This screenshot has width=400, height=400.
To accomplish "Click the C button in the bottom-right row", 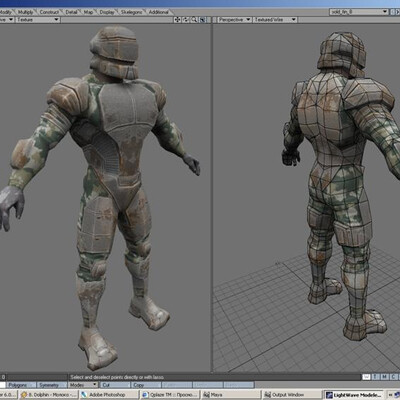I will click(x=393, y=377).
